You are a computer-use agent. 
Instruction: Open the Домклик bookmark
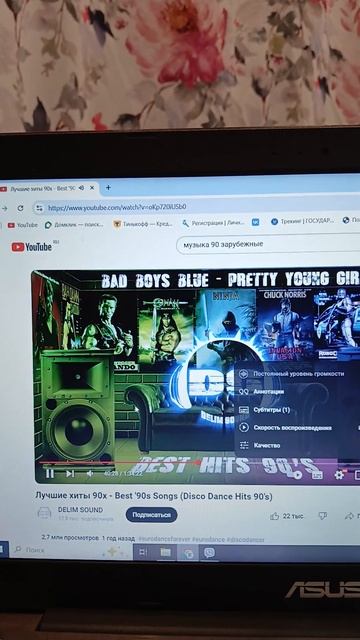tap(74, 225)
